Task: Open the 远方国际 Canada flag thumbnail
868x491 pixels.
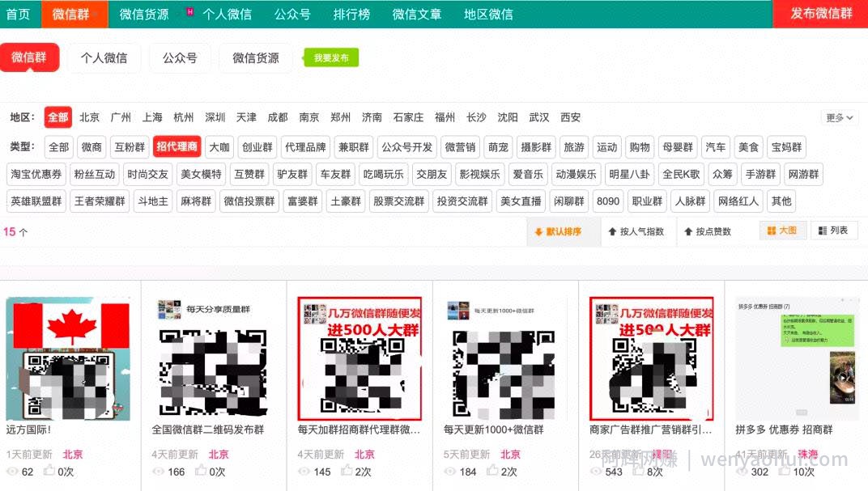Action: point(68,358)
